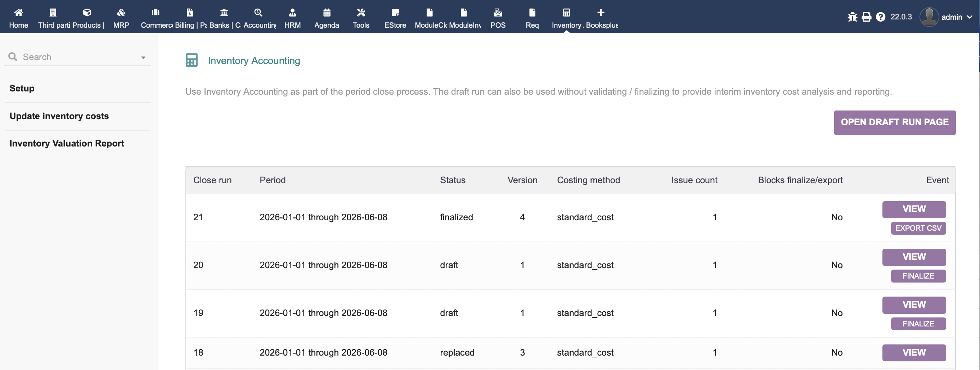Click the Agenda menu label

click(x=327, y=25)
